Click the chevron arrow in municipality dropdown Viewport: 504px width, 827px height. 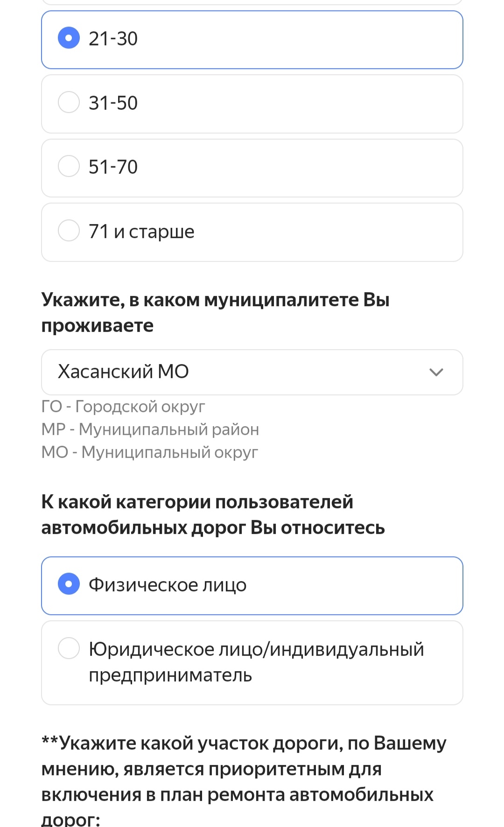(x=436, y=372)
